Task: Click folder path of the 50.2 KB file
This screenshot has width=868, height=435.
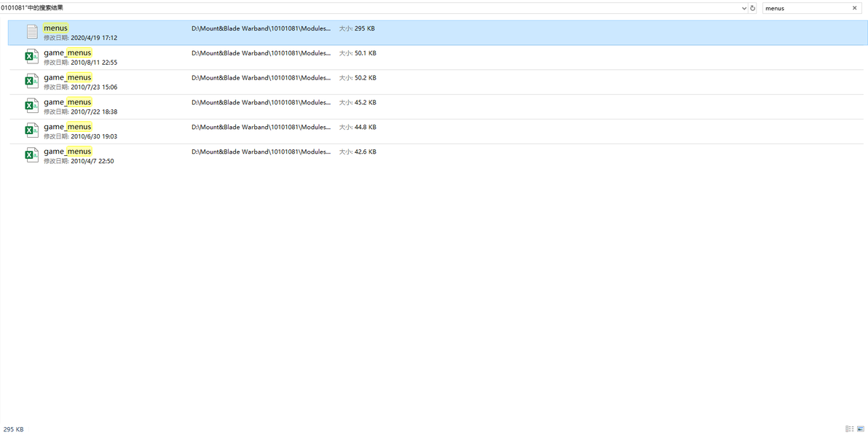Action: click(261, 78)
